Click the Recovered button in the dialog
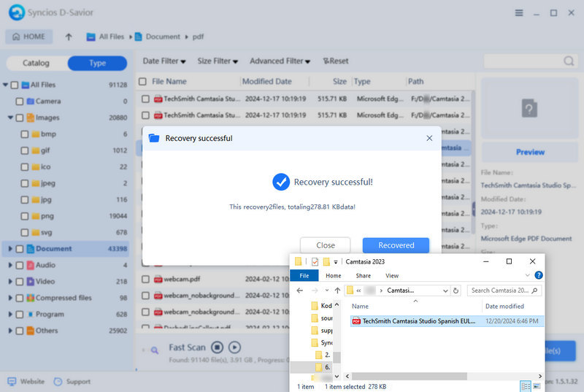Viewport: 584px width, 392px height. point(396,245)
